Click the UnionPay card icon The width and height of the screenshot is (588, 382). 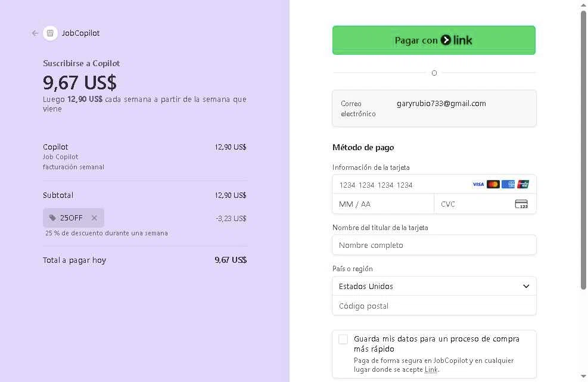(x=523, y=184)
